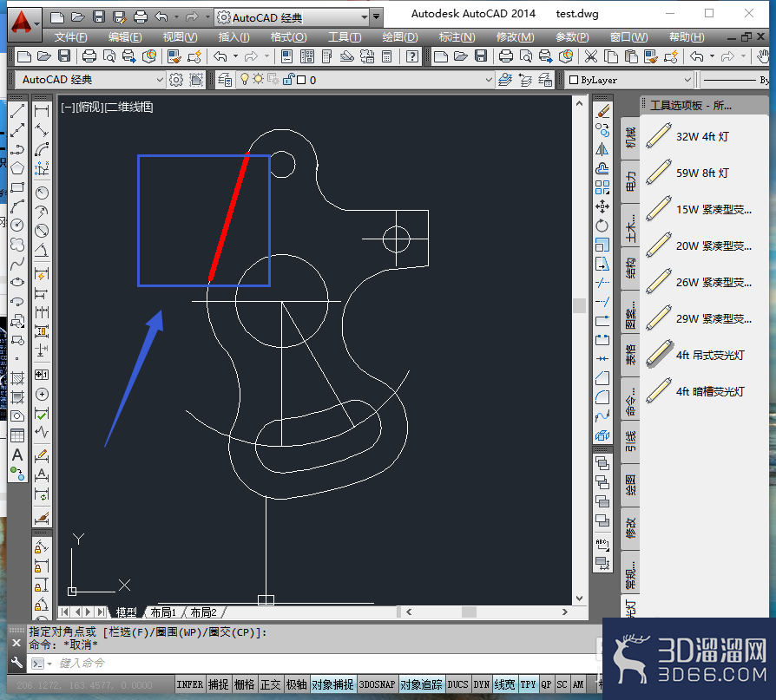
Task: Open the 绘图(D) menu
Action: tap(400, 37)
